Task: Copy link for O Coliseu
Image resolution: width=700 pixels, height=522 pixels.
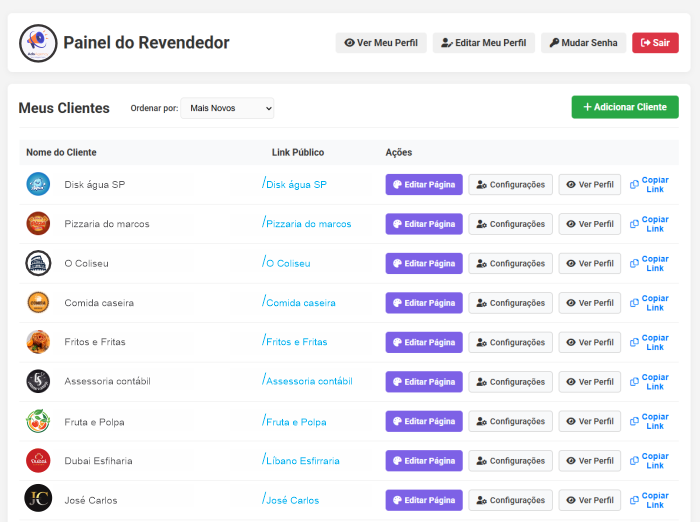Action: click(650, 263)
